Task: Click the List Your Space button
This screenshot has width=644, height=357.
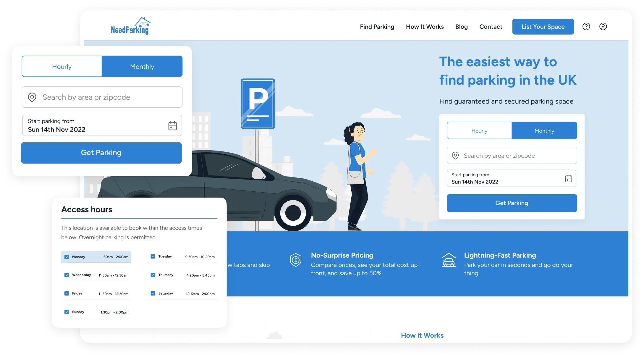Action: tap(543, 27)
